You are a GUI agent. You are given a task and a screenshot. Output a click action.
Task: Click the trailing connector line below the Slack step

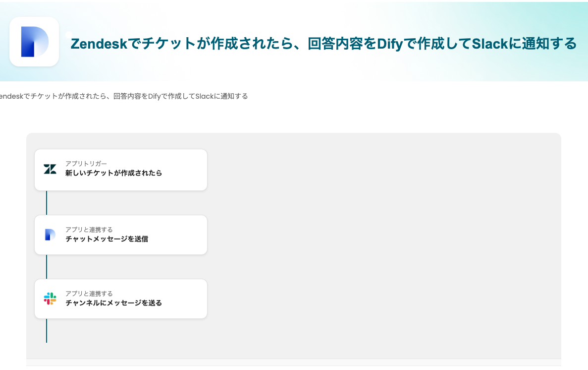click(x=47, y=330)
